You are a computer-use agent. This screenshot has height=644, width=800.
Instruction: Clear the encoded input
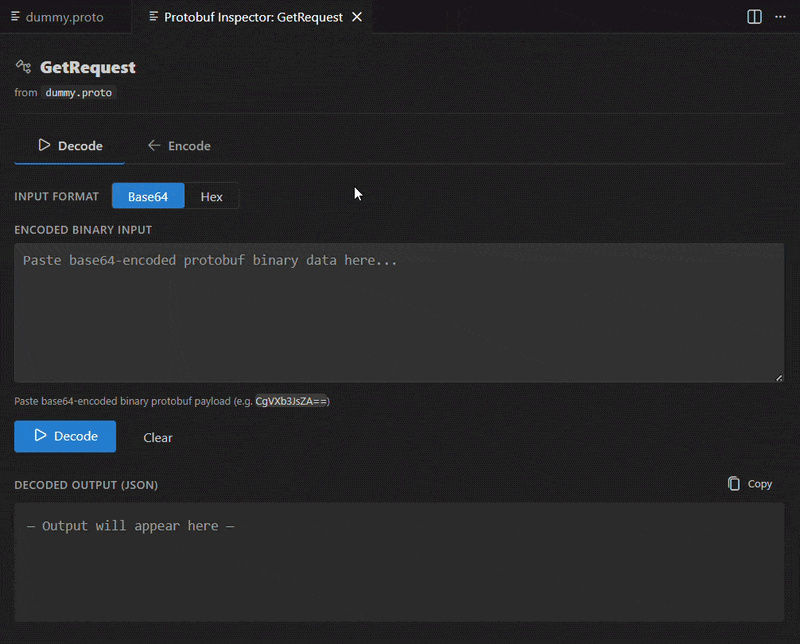tap(156, 437)
